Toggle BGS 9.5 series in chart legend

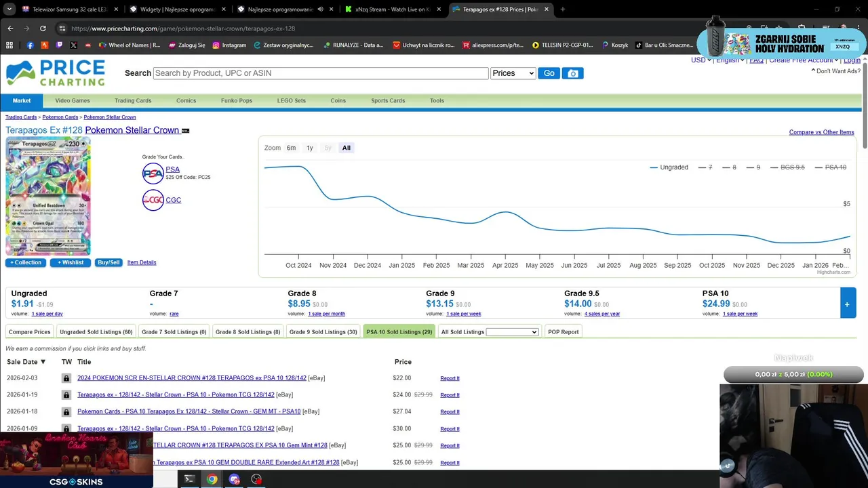tap(787, 167)
